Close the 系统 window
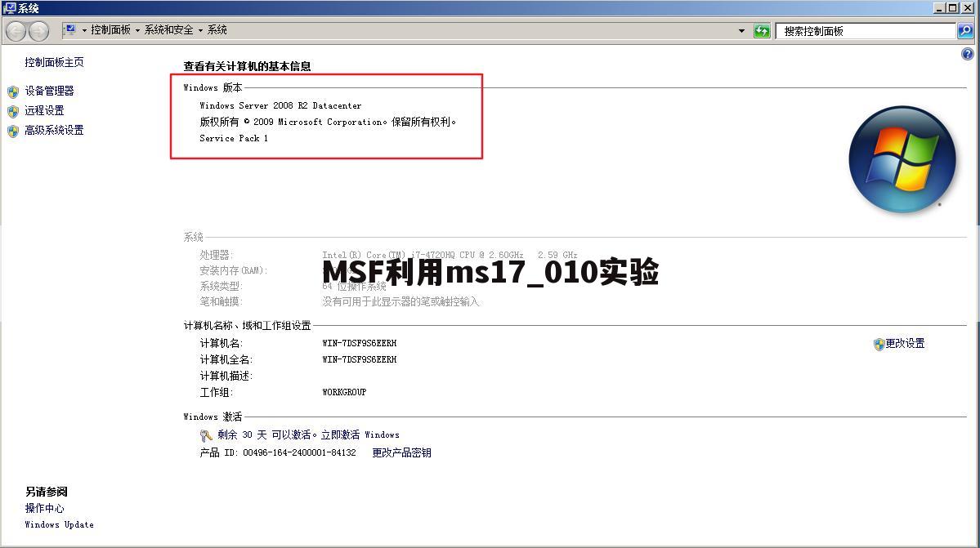Viewport: 980px width, 548px height. (968, 8)
